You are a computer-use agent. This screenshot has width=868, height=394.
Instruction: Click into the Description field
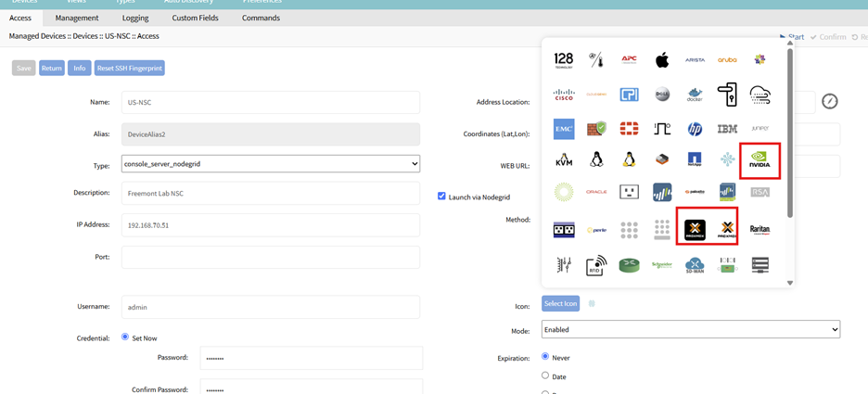[x=271, y=193]
